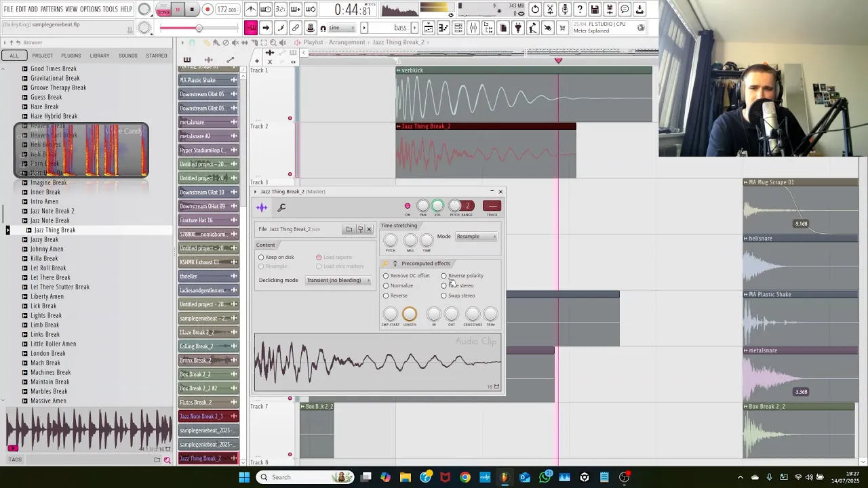The image size is (868, 488).
Task: Click the sampler VOL knob
Action: point(437,206)
